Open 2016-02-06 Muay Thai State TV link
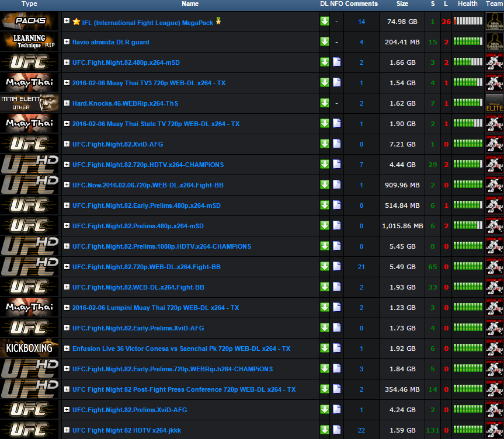The width and height of the screenshot is (504, 439). 156,124
